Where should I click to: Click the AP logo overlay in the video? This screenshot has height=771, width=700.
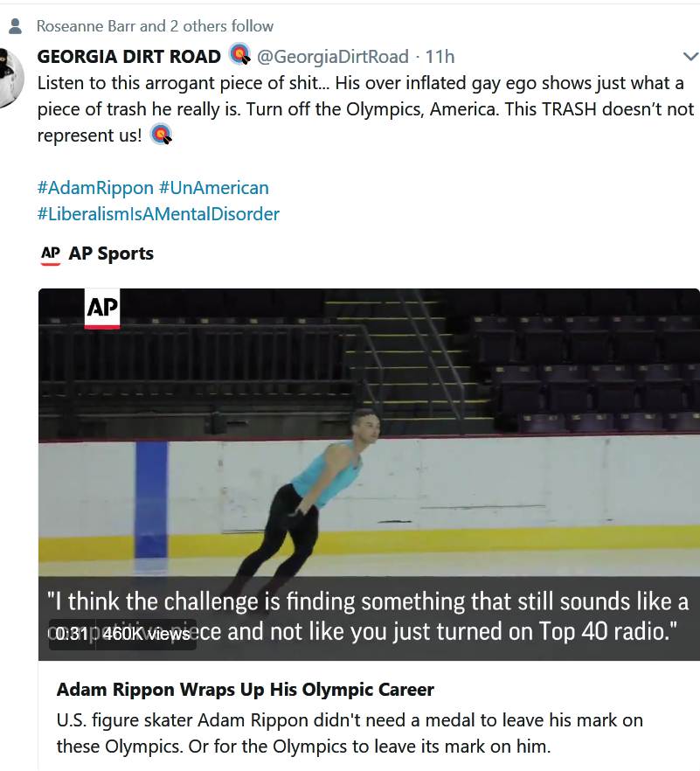(102, 309)
